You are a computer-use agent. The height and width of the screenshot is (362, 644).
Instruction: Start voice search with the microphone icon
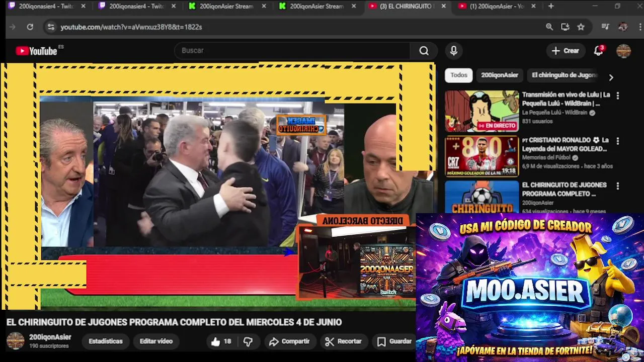(x=454, y=50)
